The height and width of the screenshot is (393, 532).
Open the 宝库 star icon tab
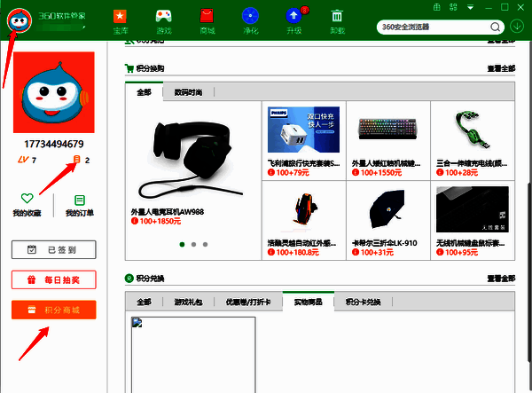coord(120,21)
